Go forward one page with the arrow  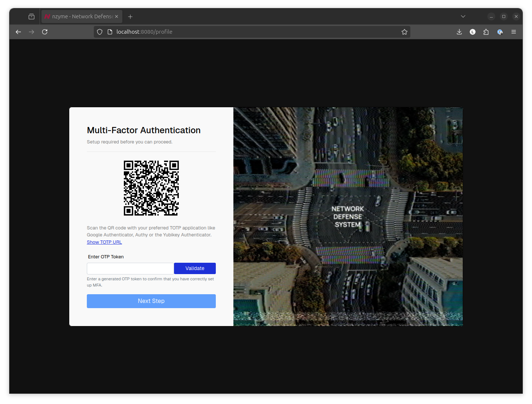(32, 32)
